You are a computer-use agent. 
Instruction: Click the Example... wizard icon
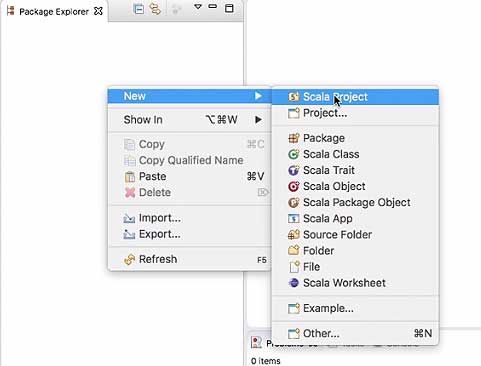point(294,308)
